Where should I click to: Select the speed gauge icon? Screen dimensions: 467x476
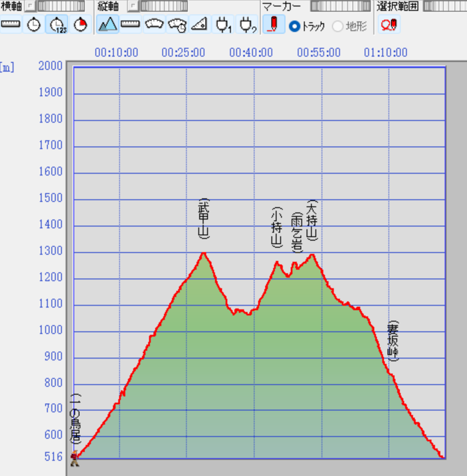[x=154, y=24]
